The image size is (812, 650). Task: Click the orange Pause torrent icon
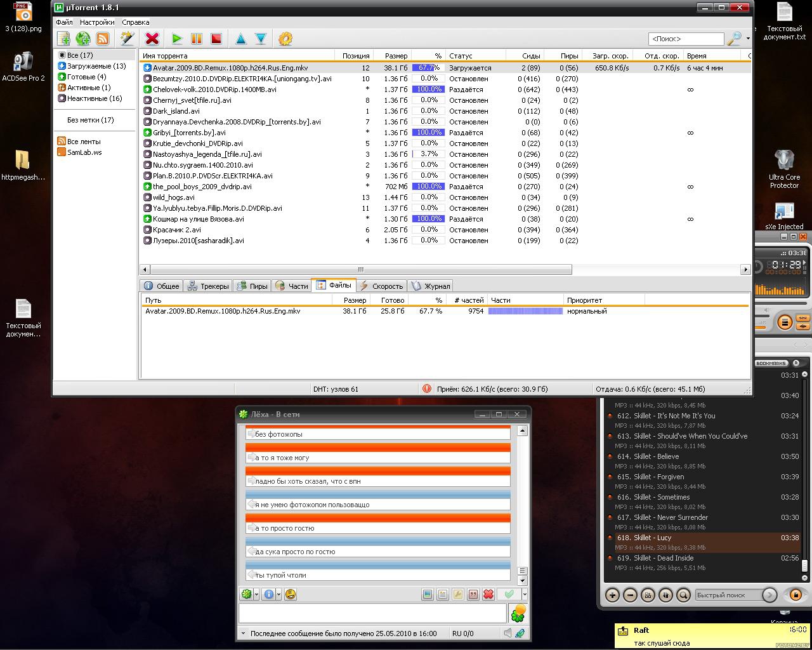coord(197,39)
